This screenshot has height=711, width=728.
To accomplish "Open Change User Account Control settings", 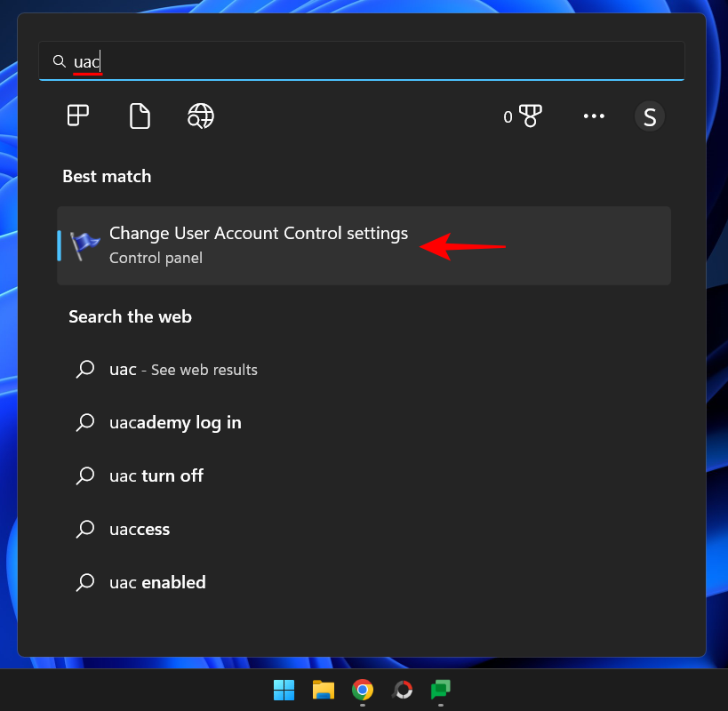I will point(258,233).
